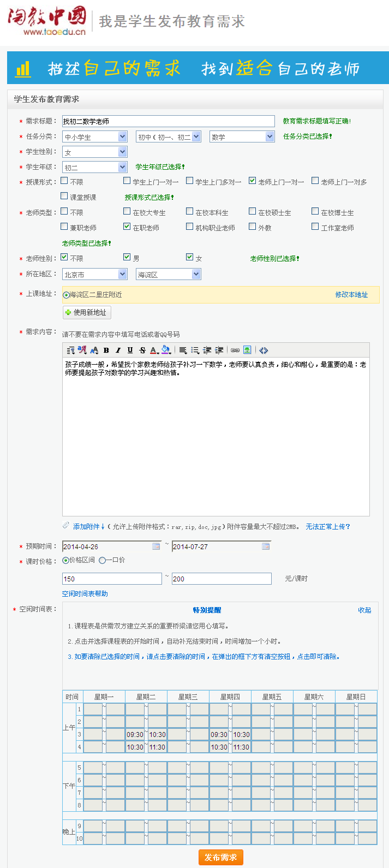Image resolution: width=389 pixels, height=868 pixels.
Task: Open the 数学 subject dropdown
Action: [x=242, y=137]
